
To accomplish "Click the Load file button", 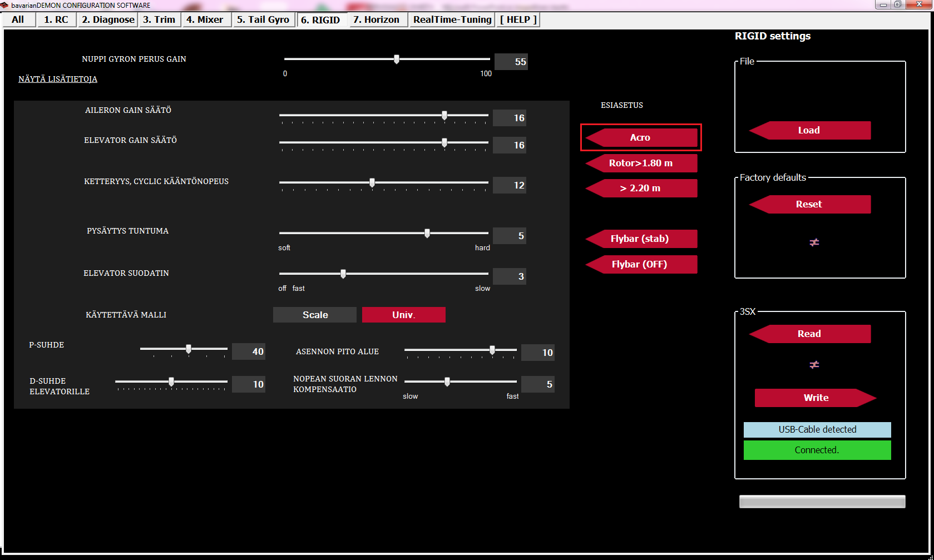I will (810, 130).
